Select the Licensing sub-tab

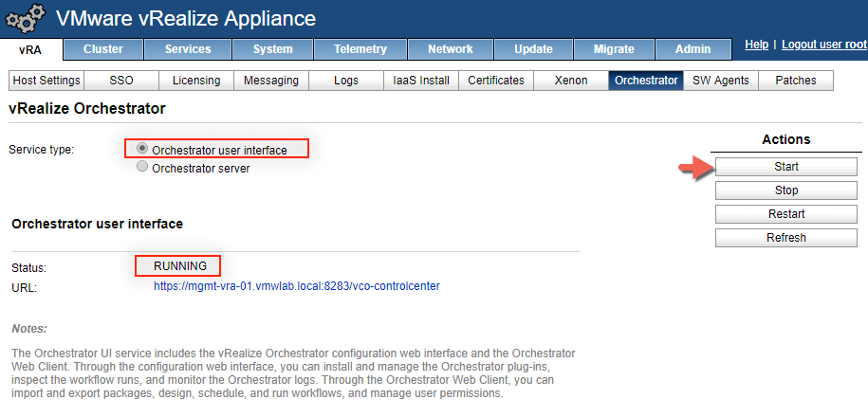[196, 81]
